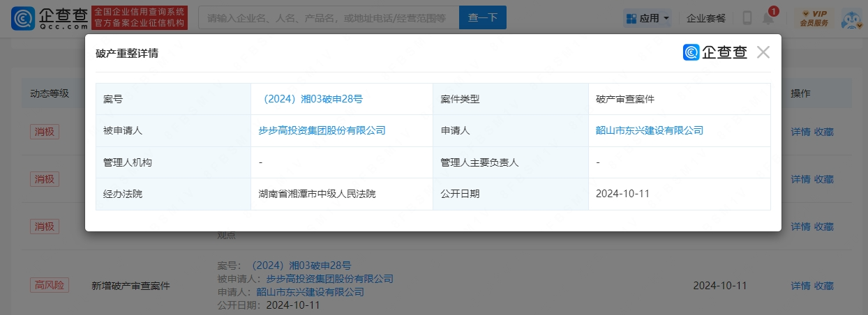Click the user avatar in top-right corner
Screen dimensions: 868x315
coord(852,18)
